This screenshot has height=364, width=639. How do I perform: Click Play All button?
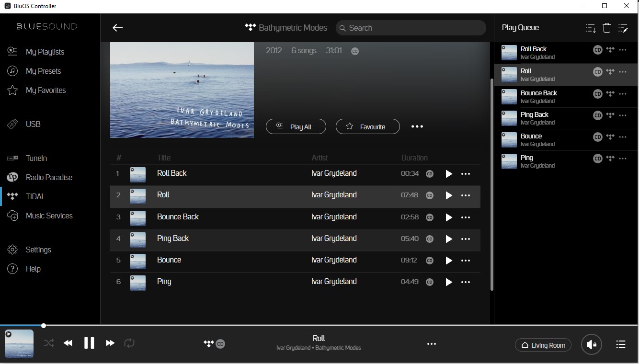click(x=296, y=126)
